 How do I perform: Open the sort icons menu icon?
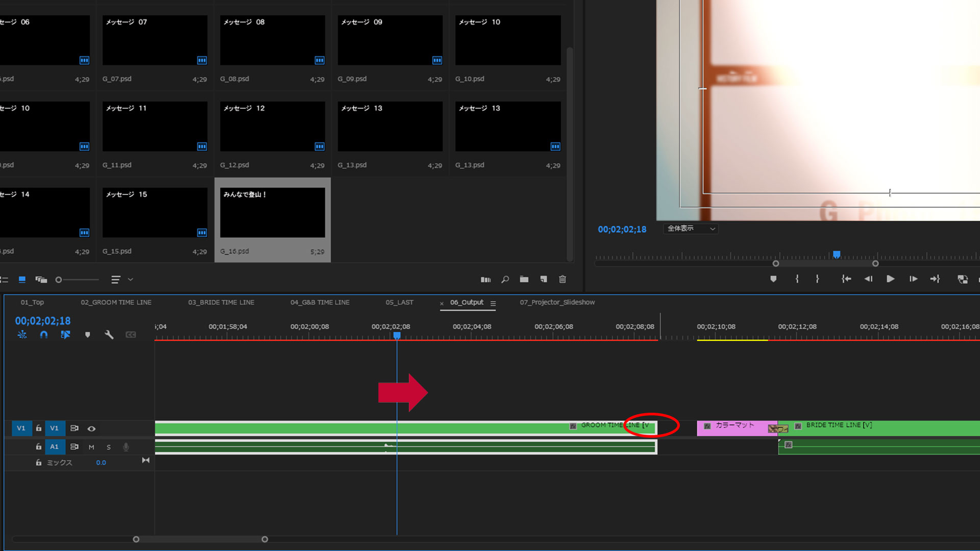pyautogui.click(x=116, y=280)
